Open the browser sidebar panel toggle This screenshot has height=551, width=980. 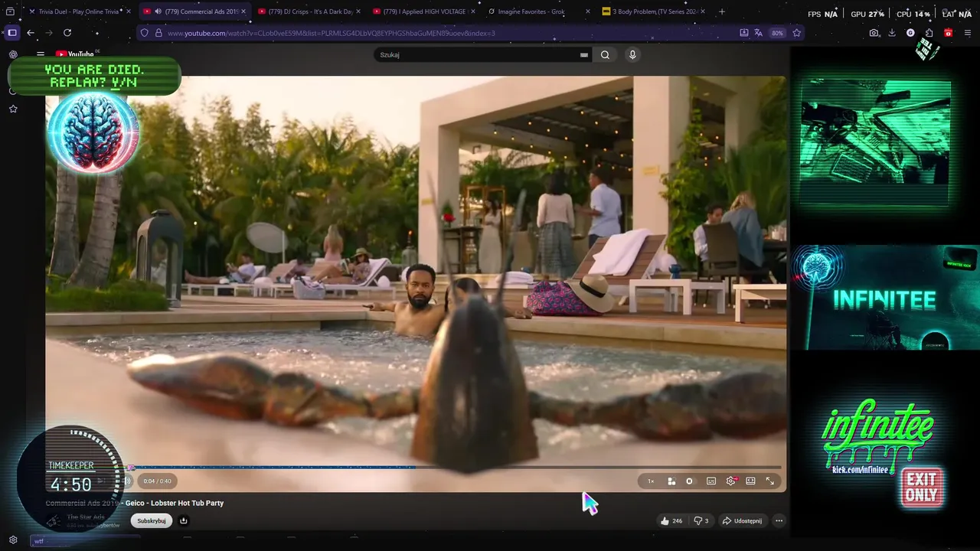click(x=12, y=33)
